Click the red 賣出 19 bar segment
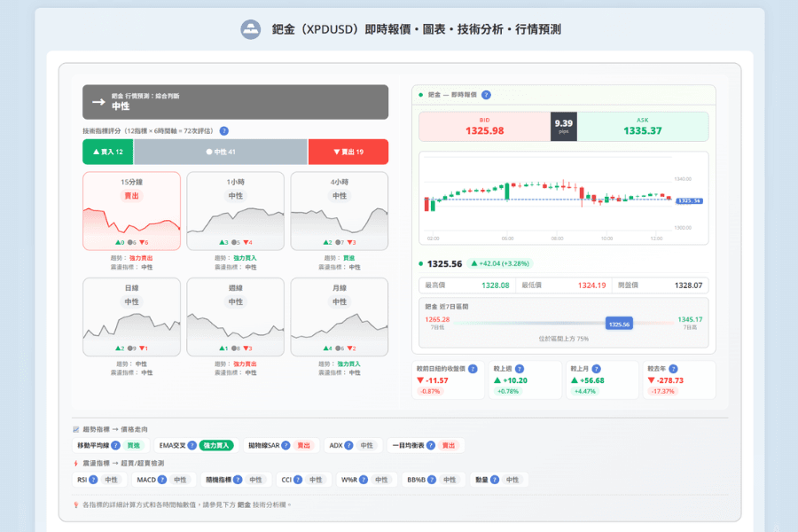Screen dimensions: 798x532 pyautogui.click(x=348, y=152)
